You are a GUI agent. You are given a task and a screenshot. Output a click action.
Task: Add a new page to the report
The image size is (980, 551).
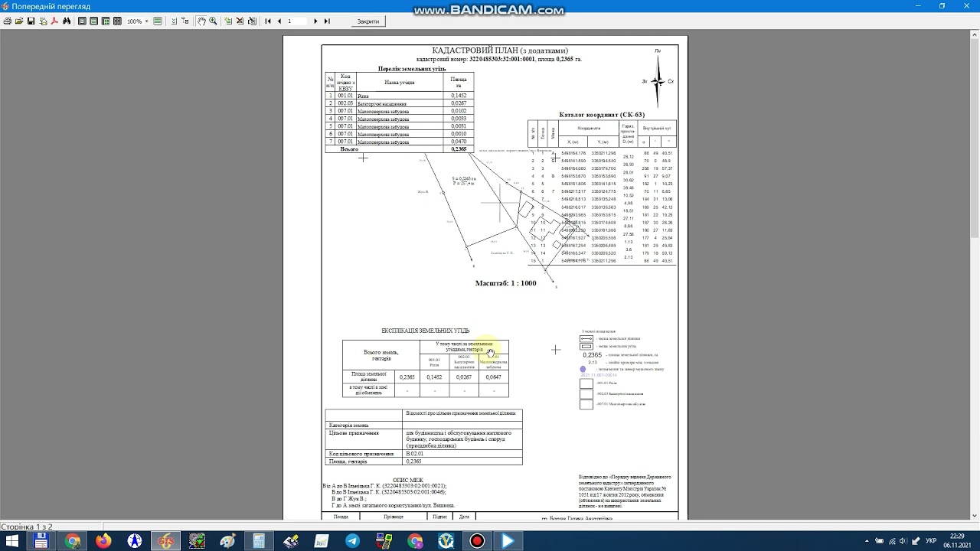[228, 21]
